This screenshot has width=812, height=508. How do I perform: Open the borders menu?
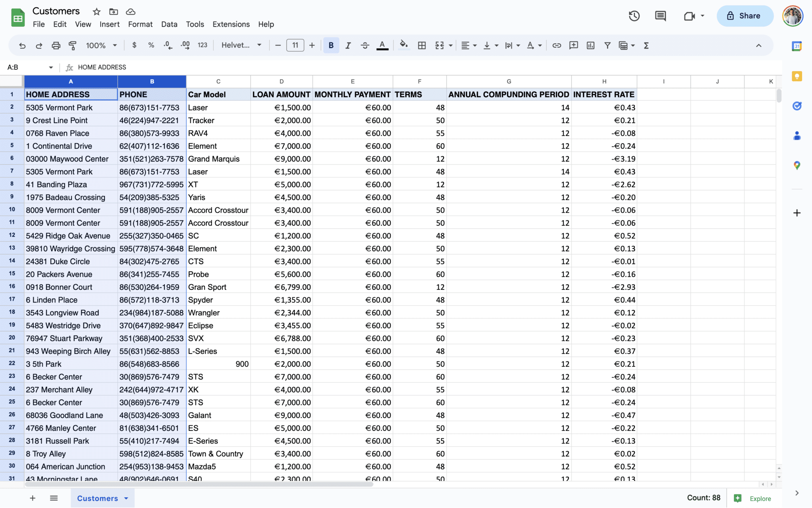421,45
